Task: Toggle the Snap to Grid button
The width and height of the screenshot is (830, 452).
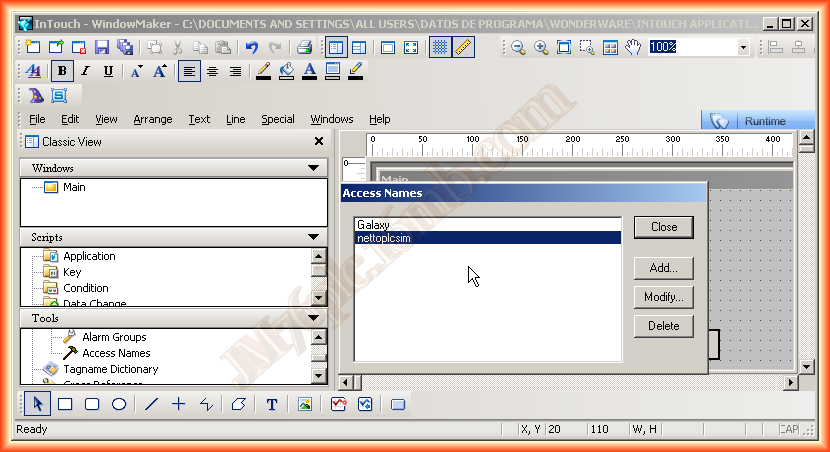Action: click(x=440, y=47)
